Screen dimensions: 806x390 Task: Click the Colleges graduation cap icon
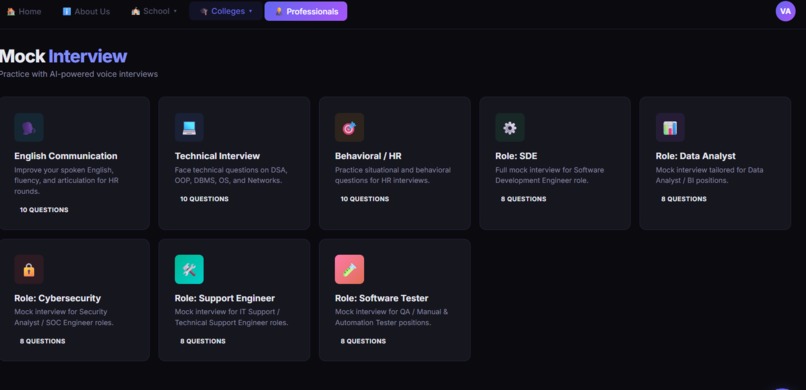(x=204, y=11)
